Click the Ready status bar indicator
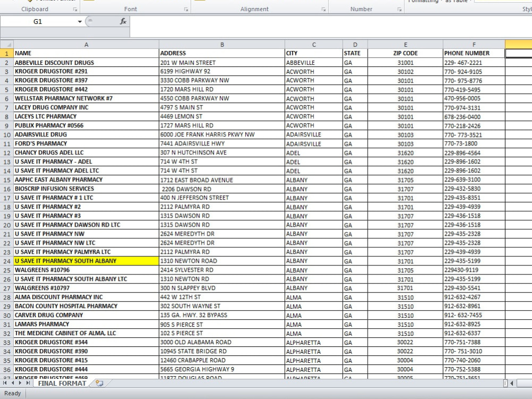The image size is (532, 399). (13, 393)
